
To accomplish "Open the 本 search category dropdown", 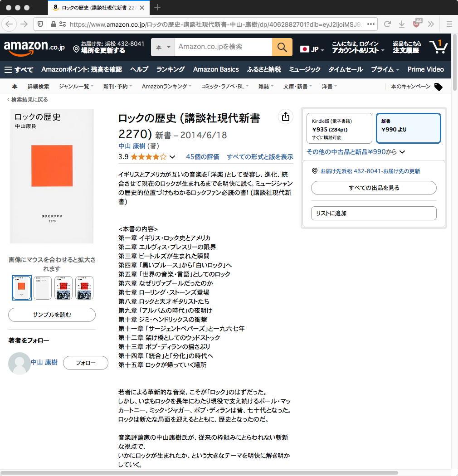I will (x=163, y=47).
